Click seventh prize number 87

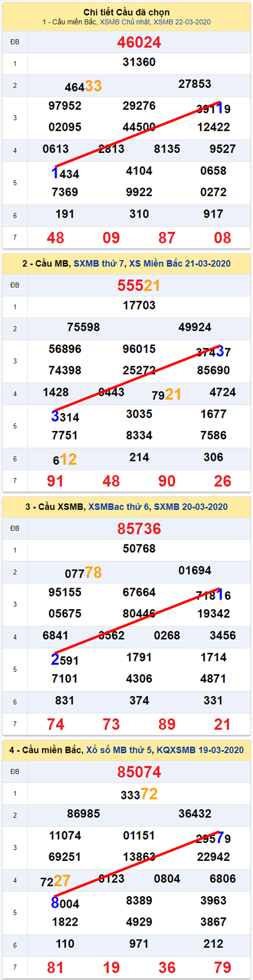click(x=167, y=238)
